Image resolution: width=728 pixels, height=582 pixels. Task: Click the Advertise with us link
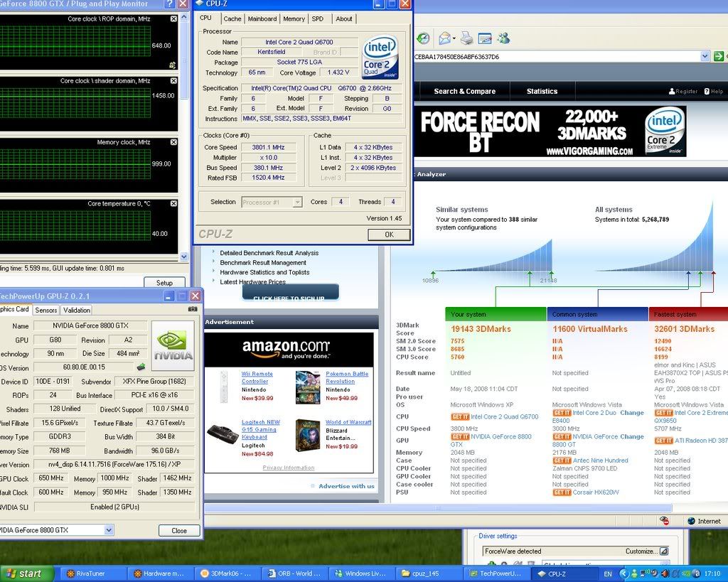pos(346,486)
